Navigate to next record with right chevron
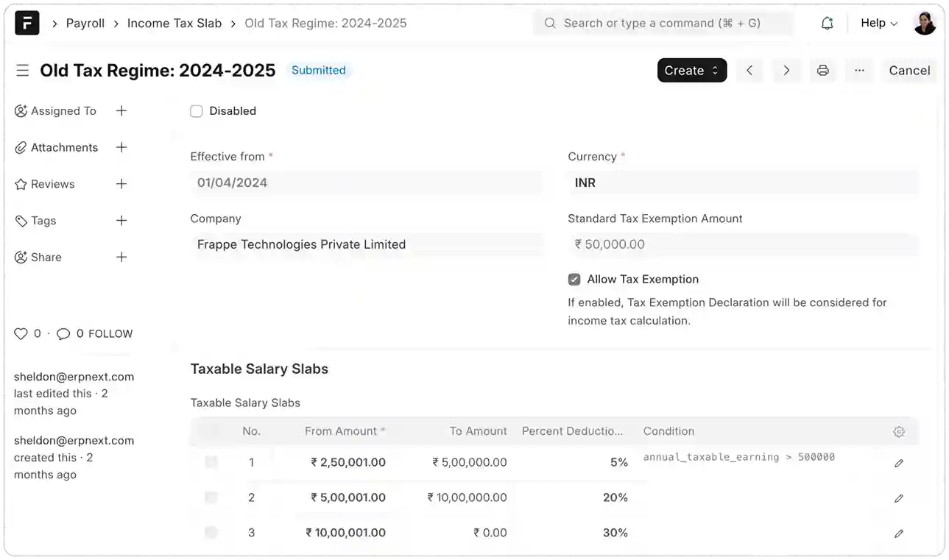 tap(786, 70)
